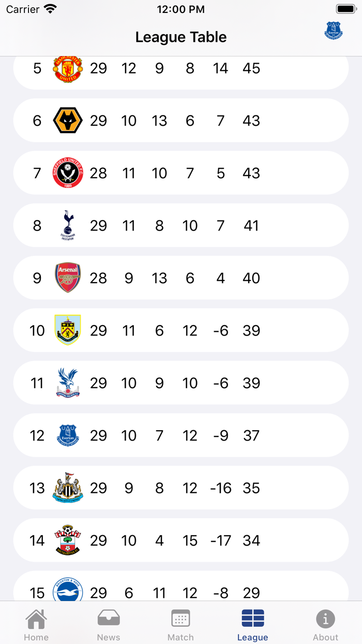Tap the Burnley club badge
Screen dimensions: 362x644
coord(68,330)
